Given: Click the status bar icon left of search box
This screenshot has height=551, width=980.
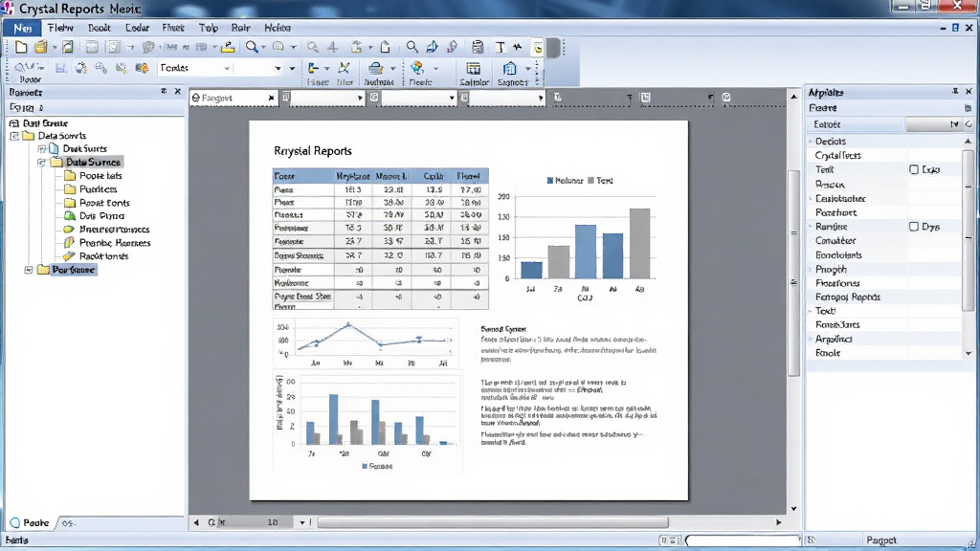Looking at the screenshot, I should pos(669,540).
